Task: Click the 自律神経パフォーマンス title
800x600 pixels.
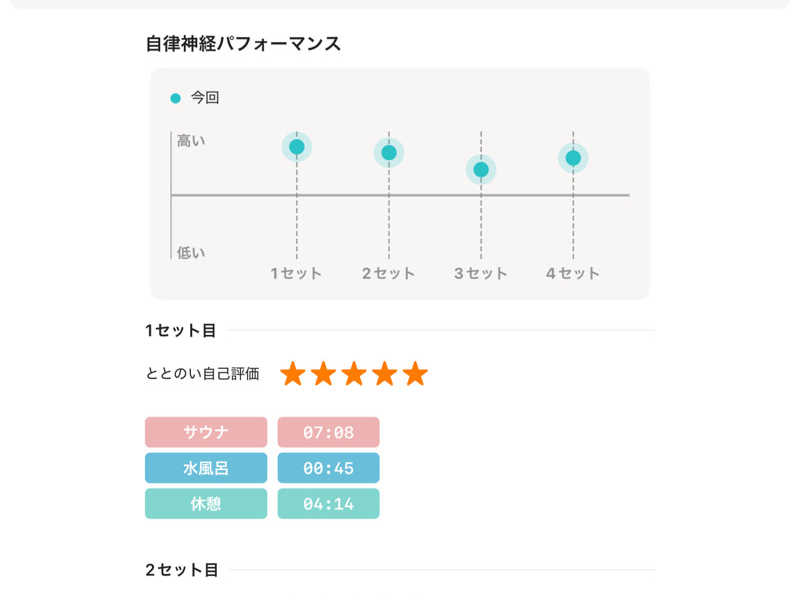Action: pos(243,43)
